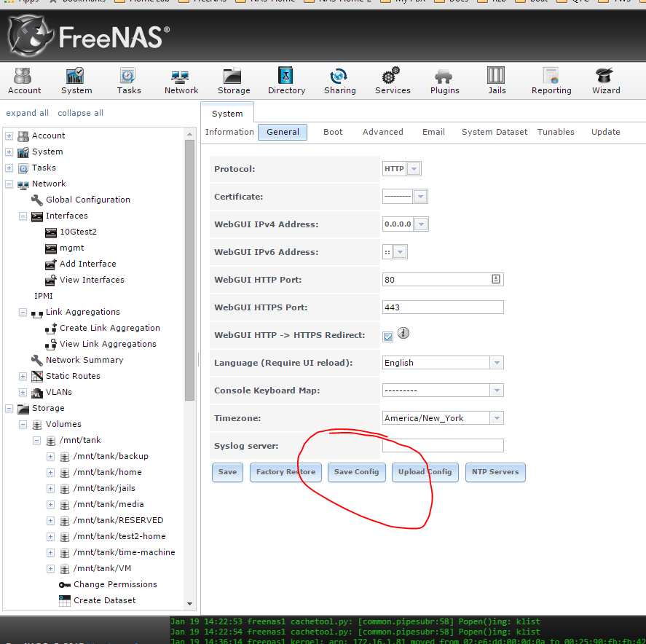Click the Add Interface icon
The height and width of the screenshot is (644, 646).
tap(51, 264)
